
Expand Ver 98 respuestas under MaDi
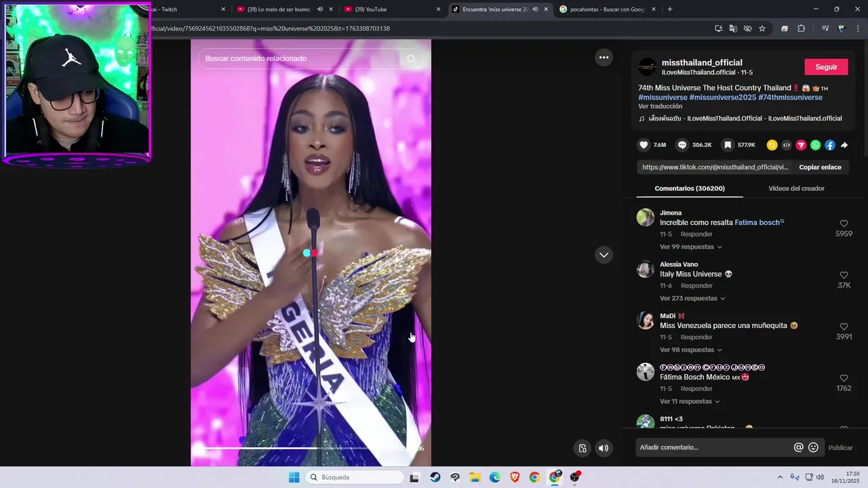(x=690, y=350)
